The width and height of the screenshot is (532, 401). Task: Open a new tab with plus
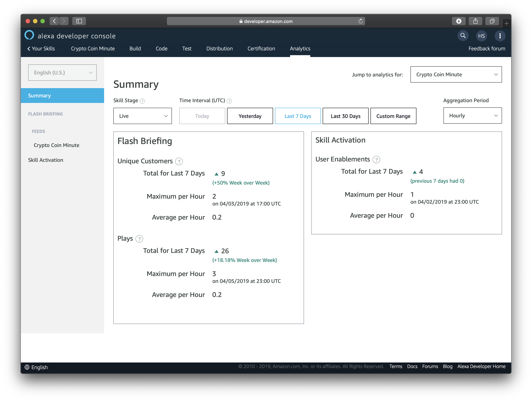[506, 23]
